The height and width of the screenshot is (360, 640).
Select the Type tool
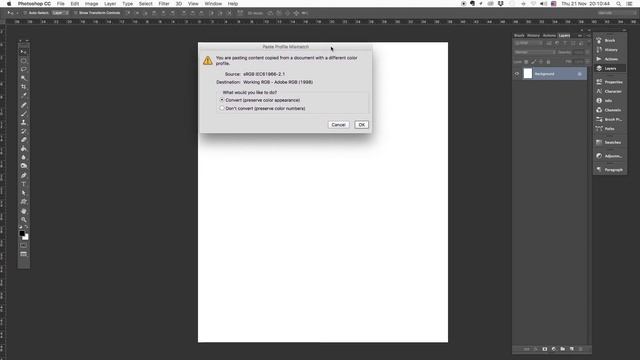click(23, 184)
